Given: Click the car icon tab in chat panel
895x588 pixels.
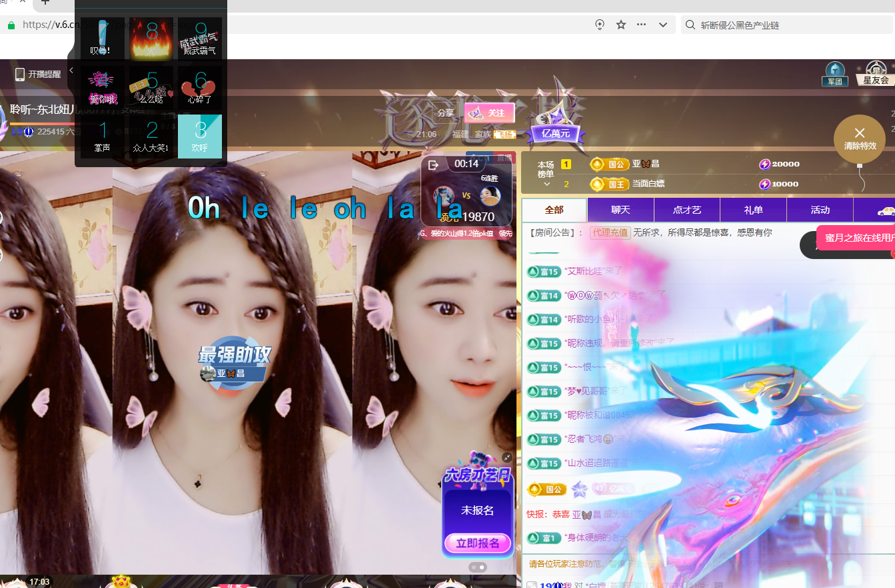Looking at the screenshot, I should pos(886,210).
